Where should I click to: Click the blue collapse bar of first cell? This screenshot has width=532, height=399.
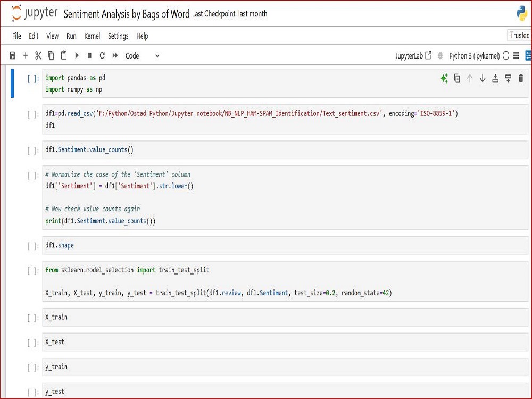(x=12, y=84)
